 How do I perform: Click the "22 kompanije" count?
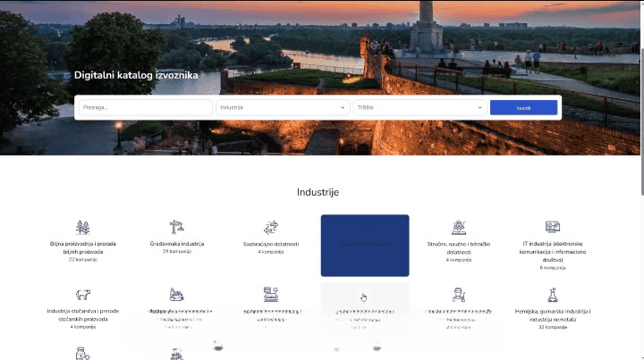tap(83, 260)
